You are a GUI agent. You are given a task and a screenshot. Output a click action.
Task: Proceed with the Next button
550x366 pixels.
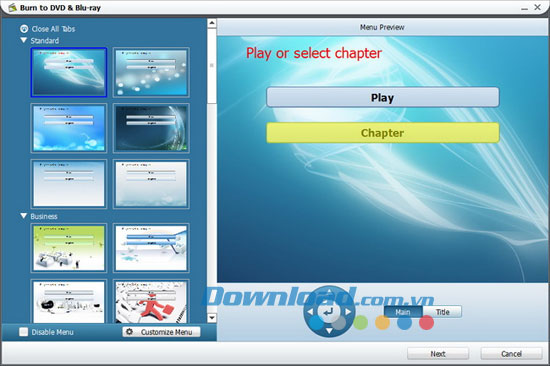438,354
